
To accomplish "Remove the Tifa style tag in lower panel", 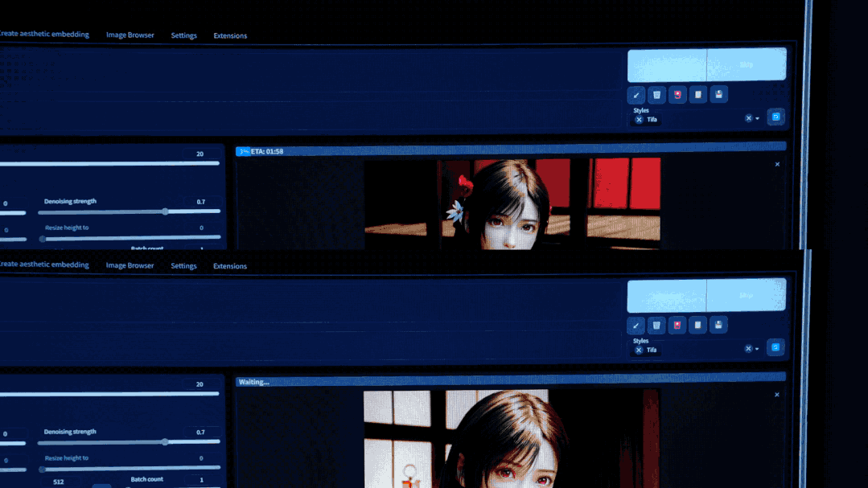I will (x=638, y=351).
